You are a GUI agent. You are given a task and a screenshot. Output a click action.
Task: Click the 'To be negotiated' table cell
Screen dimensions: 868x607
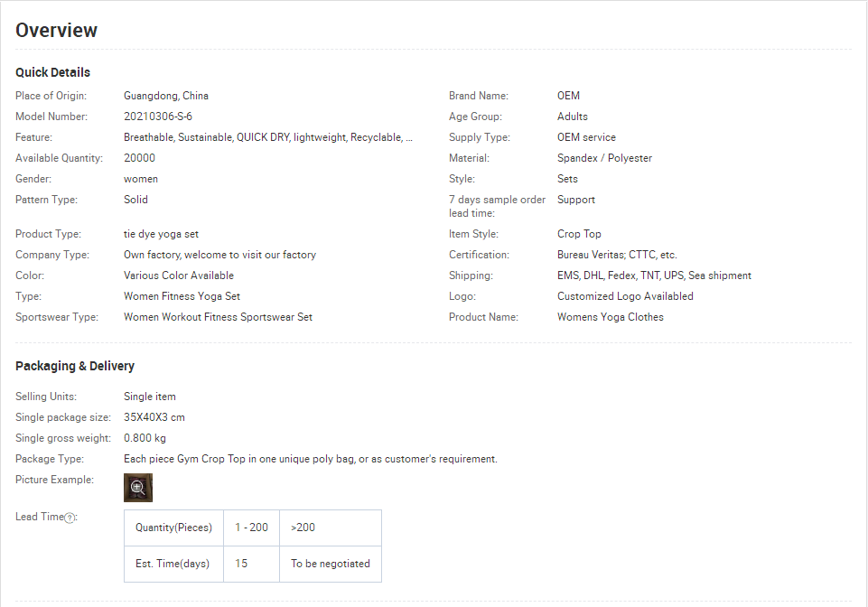[330, 564]
